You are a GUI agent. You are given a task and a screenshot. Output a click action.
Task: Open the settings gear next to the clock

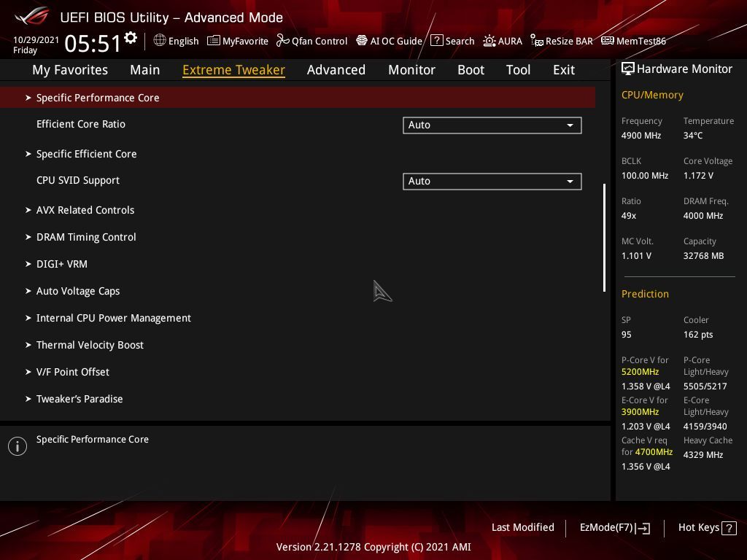click(x=131, y=38)
